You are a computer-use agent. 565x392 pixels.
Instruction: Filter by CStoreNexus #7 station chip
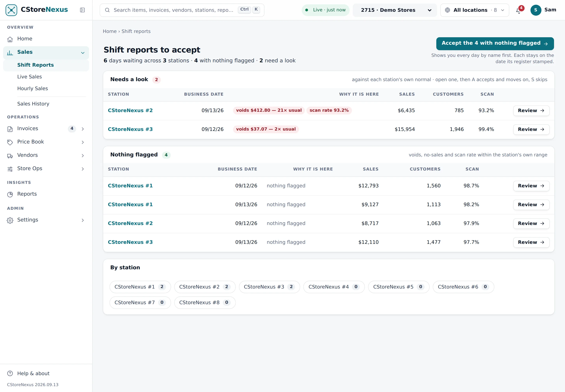[x=140, y=303]
